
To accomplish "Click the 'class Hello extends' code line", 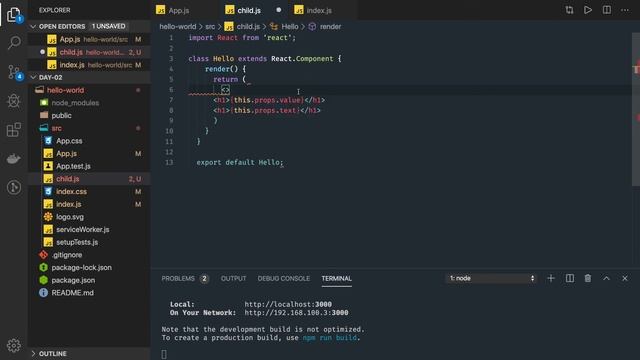I will coord(264,59).
